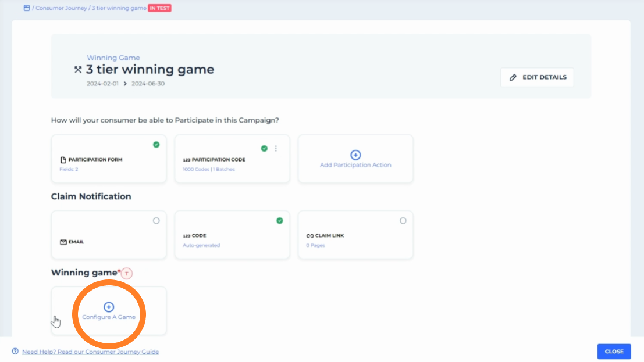Click the chain icon on Claim Link card
The image size is (644, 362).
coord(310,236)
